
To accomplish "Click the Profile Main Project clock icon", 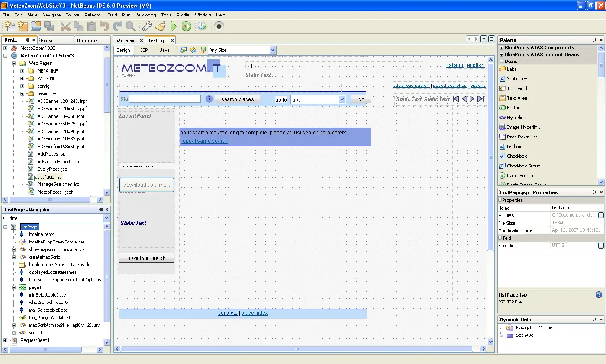I will pyautogui.click(x=202, y=26).
